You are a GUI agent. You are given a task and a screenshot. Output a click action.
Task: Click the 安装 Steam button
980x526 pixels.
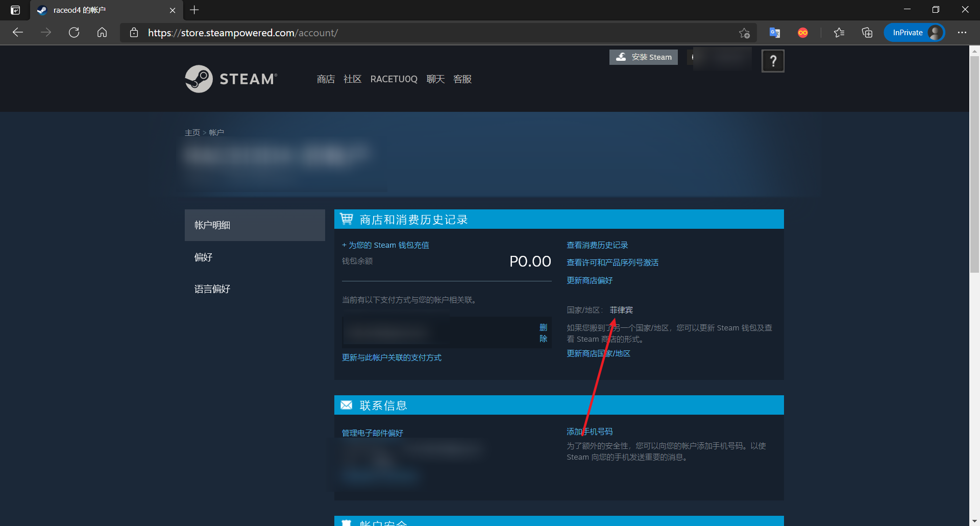tap(644, 57)
